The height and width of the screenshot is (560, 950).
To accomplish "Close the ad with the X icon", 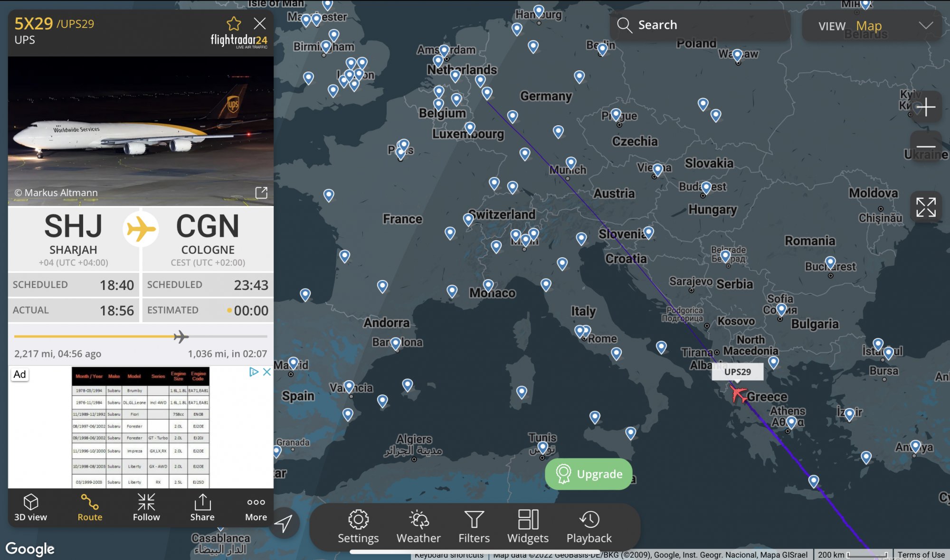I will point(267,372).
